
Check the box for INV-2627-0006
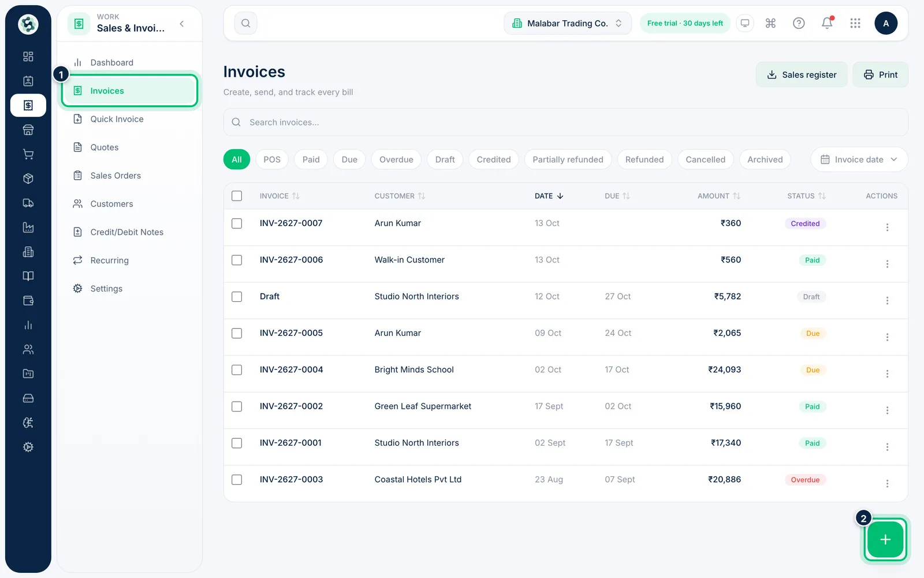pyautogui.click(x=237, y=260)
